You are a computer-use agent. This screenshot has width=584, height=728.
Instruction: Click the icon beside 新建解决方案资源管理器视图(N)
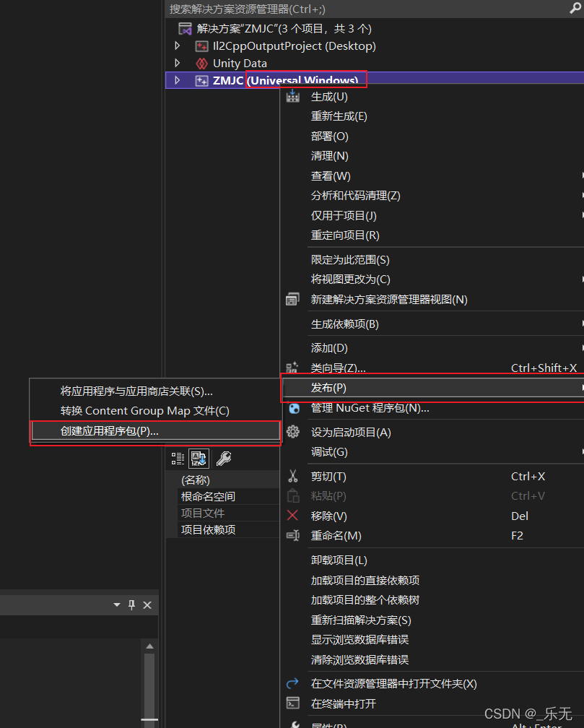point(292,300)
